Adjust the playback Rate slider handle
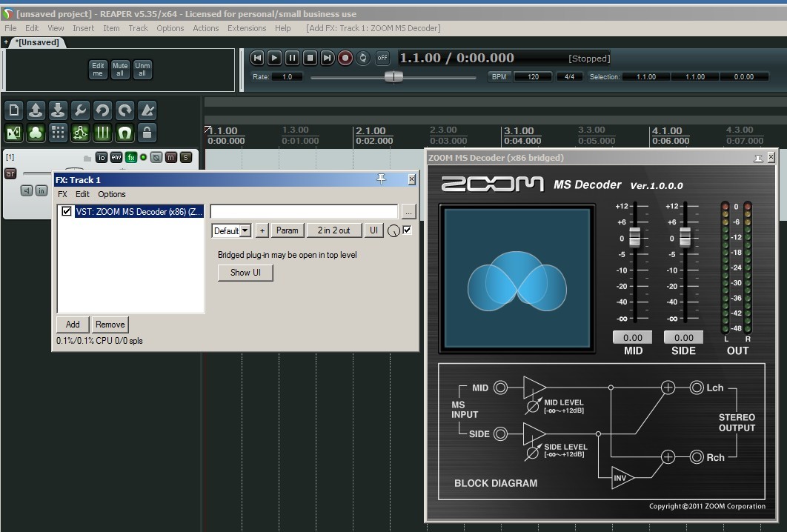The image size is (787, 532). point(393,77)
